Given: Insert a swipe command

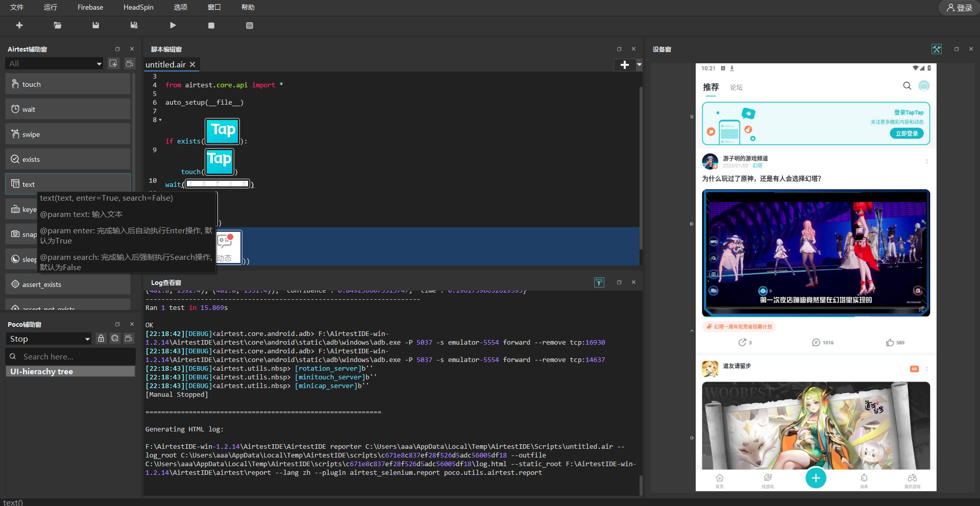Looking at the screenshot, I should pos(68,134).
